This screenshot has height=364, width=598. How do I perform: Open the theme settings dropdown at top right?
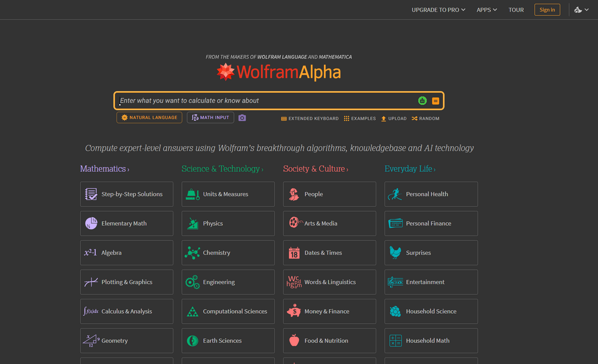[582, 10]
